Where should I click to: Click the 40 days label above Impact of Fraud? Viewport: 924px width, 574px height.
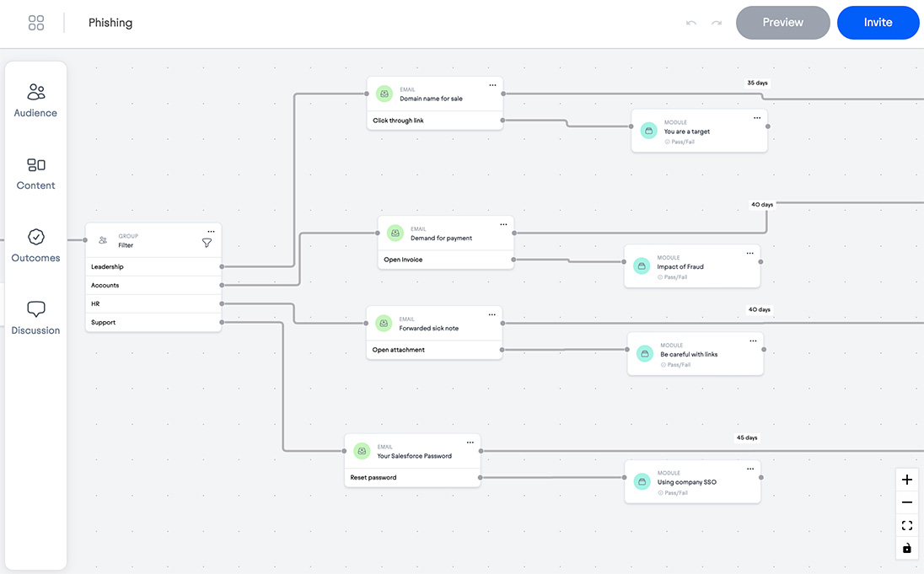(x=762, y=205)
